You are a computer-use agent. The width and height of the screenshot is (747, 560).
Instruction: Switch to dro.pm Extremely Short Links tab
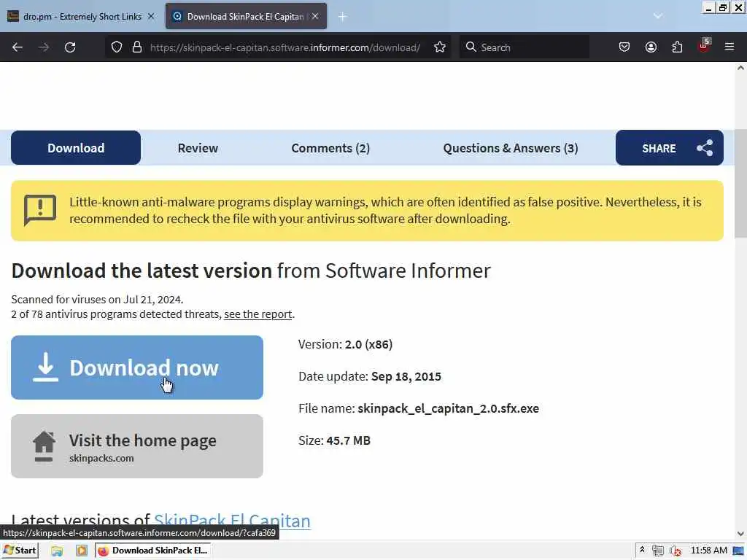82,16
